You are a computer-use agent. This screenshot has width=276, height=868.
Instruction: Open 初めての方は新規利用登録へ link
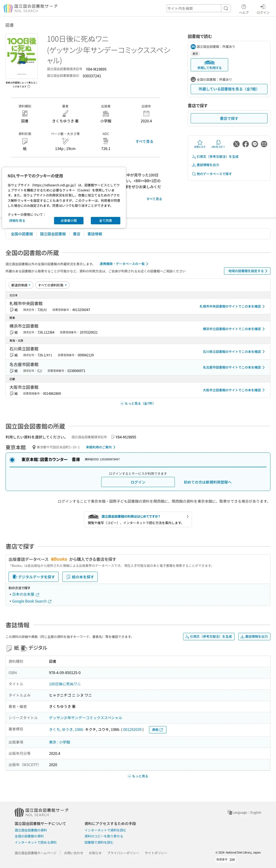(208, 482)
